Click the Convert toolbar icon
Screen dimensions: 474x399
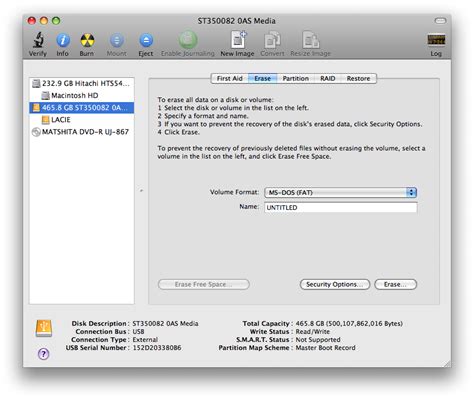pyautogui.click(x=272, y=40)
